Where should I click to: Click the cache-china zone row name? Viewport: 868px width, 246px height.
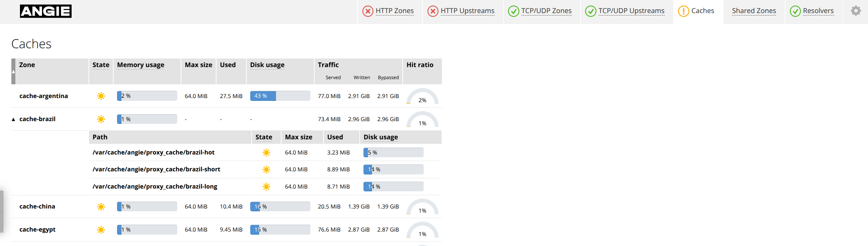37,206
